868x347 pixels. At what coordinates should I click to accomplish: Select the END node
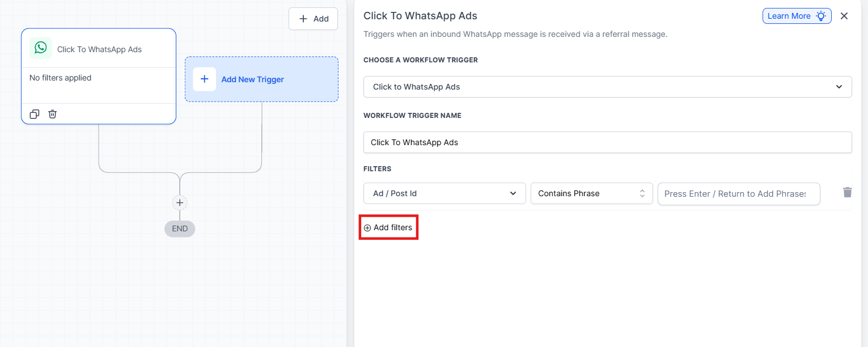click(x=180, y=229)
